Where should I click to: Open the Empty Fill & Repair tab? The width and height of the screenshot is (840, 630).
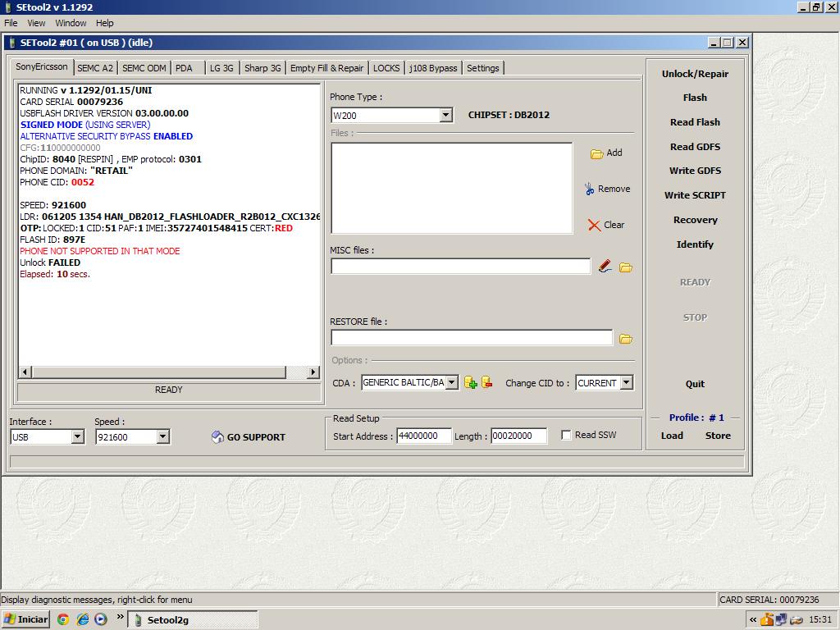(326, 68)
